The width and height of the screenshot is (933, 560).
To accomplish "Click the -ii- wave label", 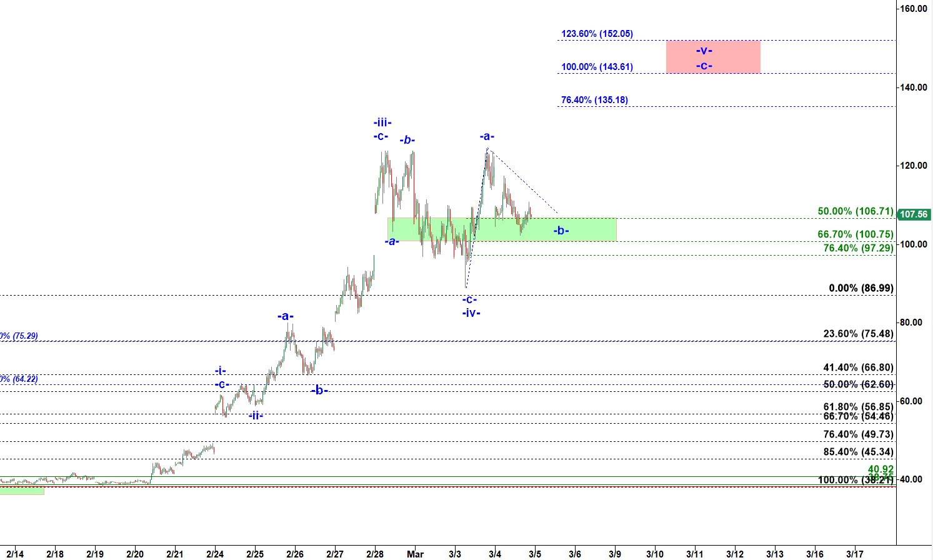I will [x=255, y=416].
